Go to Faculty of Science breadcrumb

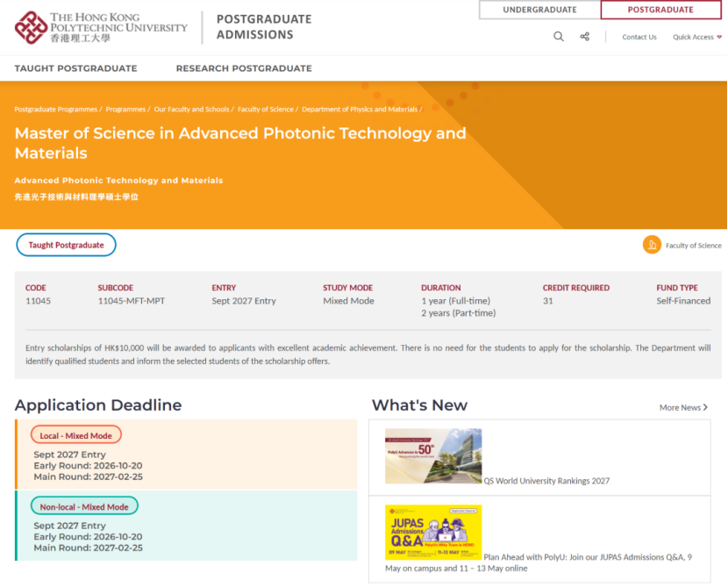pos(266,109)
